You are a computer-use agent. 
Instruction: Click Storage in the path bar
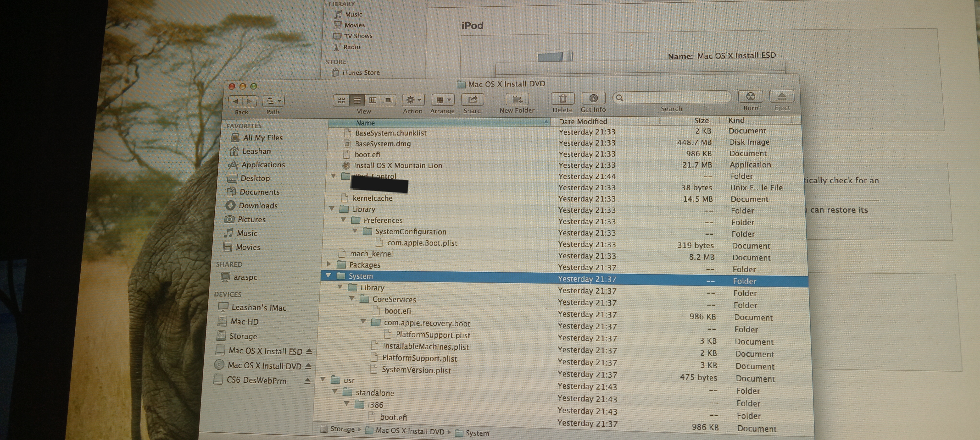click(337, 429)
